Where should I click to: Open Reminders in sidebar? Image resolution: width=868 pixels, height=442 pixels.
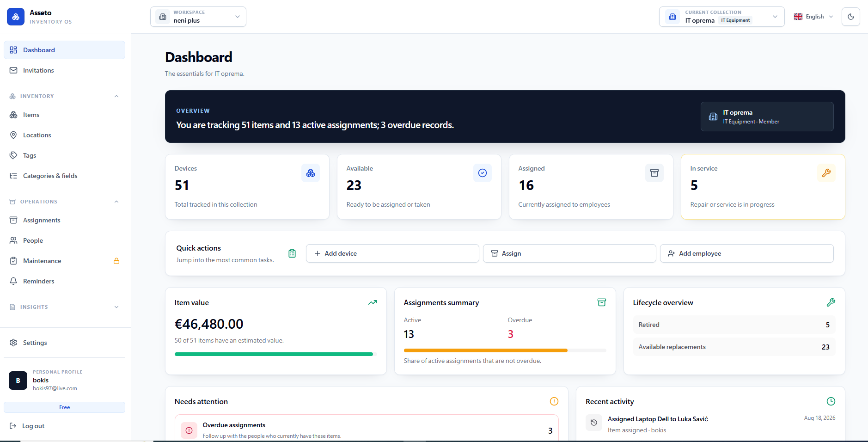pyautogui.click(x=64, y=281)
